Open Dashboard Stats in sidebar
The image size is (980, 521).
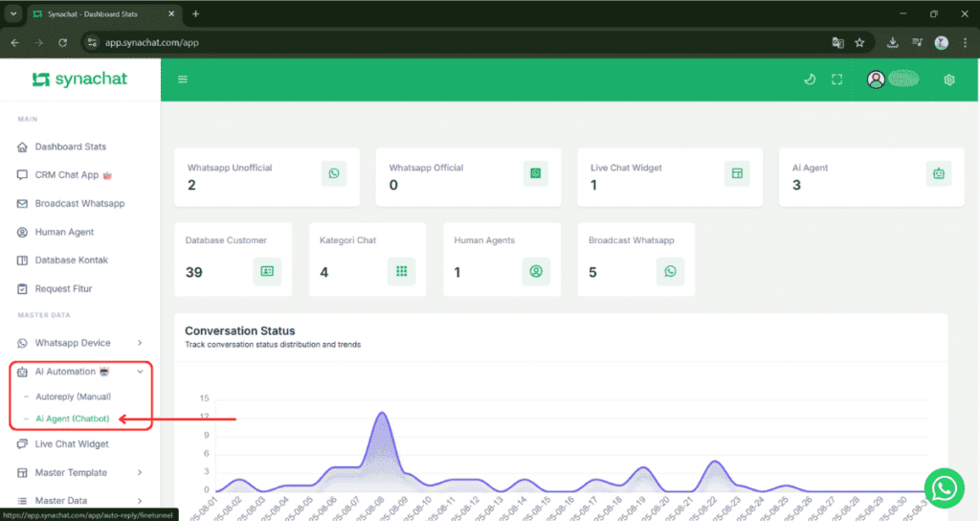[70, 147]
